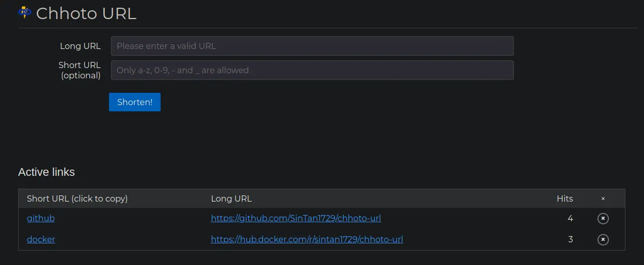
Task: Focus the optional Short URL field
Action: 312,70
